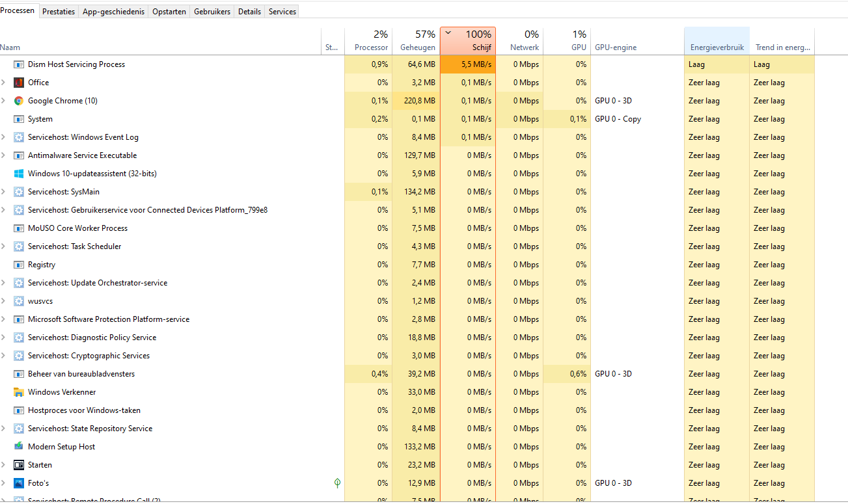Expand Servicehost: Task Scheduler entry
848x504 pixels.
pos(3,246)
